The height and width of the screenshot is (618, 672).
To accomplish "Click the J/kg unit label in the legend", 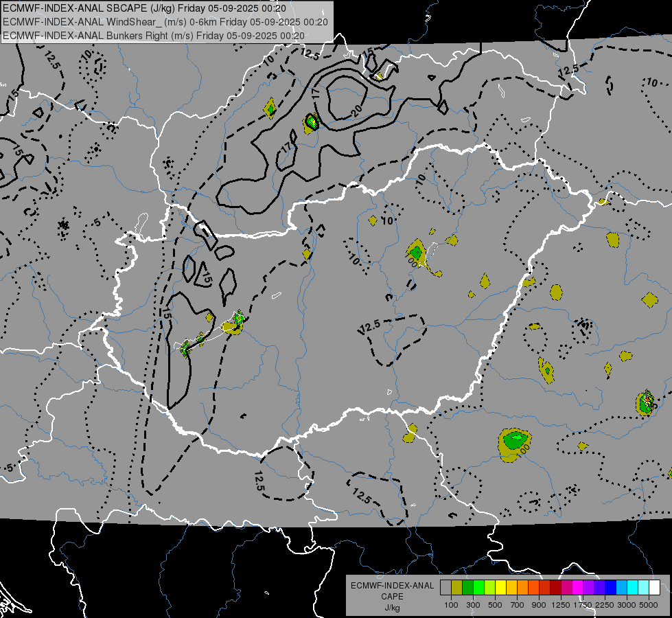I will [x=392, y=608].
